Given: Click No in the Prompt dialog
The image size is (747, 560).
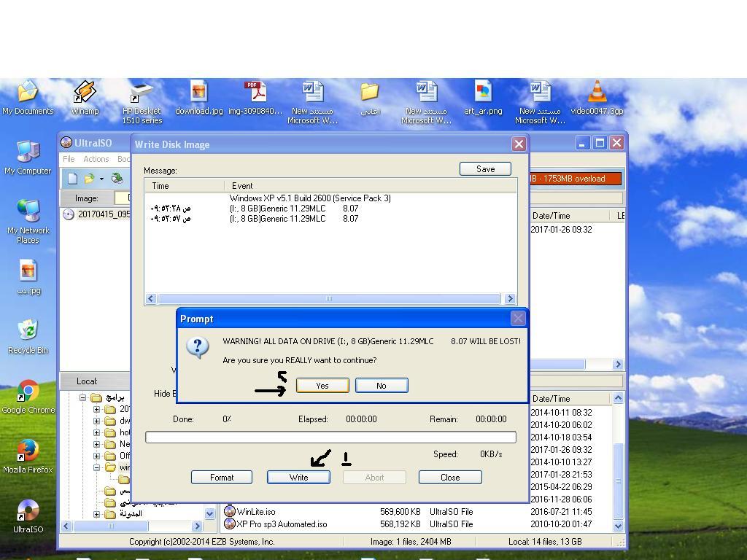Looking at the screenshot, I should point(381,385).
